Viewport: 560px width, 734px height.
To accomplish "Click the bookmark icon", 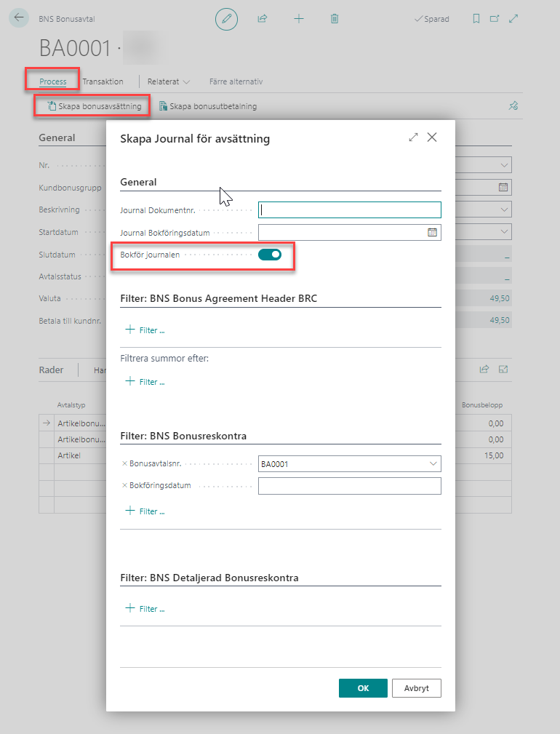I will point(476,19).
